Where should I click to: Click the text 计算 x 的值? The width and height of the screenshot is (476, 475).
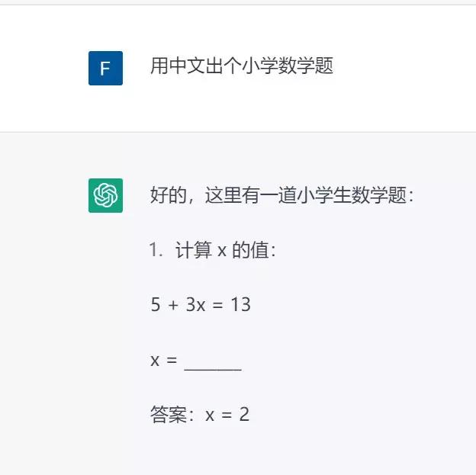tap(225, 250)
